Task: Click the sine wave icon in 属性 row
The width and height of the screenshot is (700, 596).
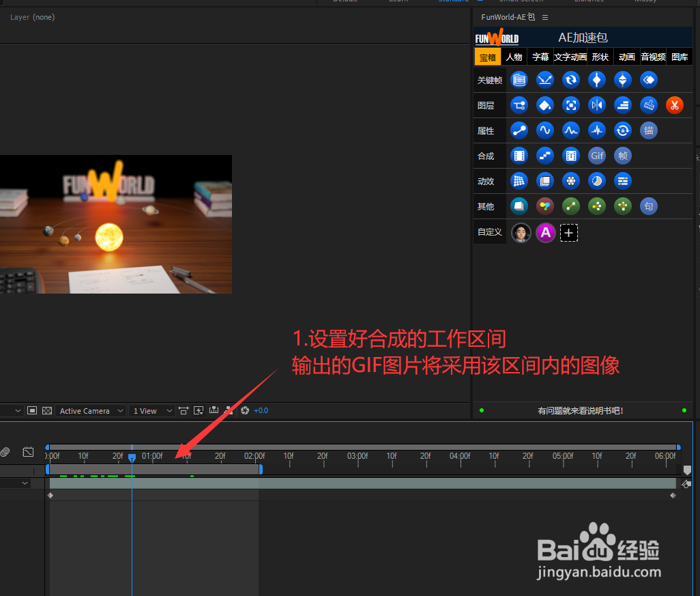Action: 544,130
